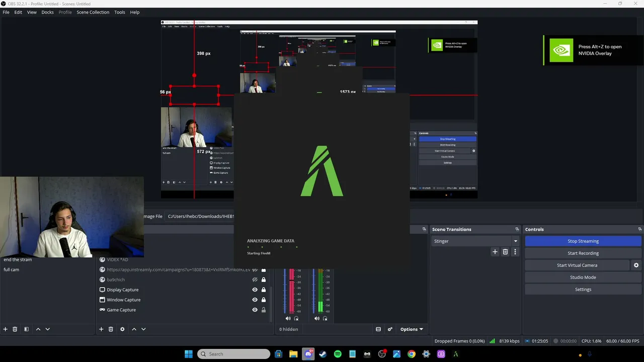
Task: Float the Audio Mixer dock
Action: (424, 229)
